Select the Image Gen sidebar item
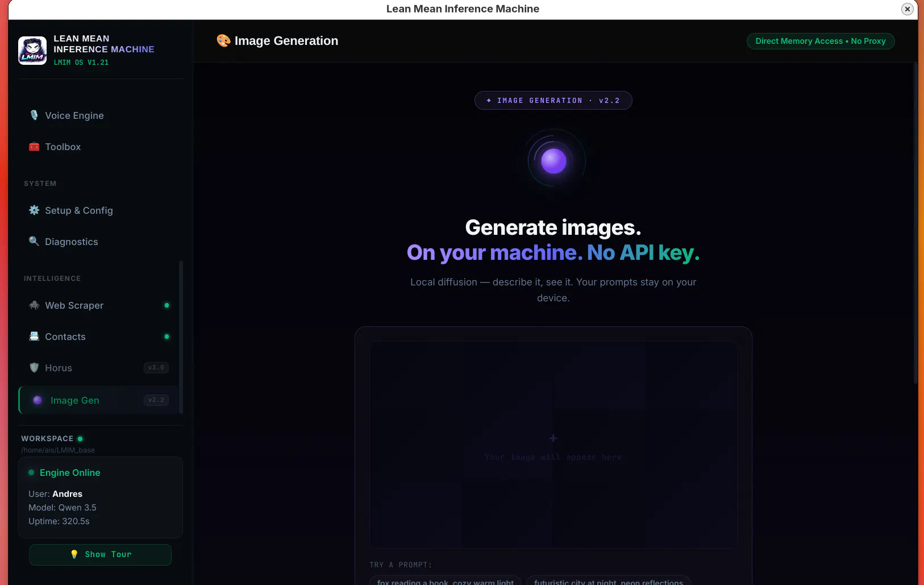Image resolution: width=924 pixels, height=585 pixels. [99, 400]
